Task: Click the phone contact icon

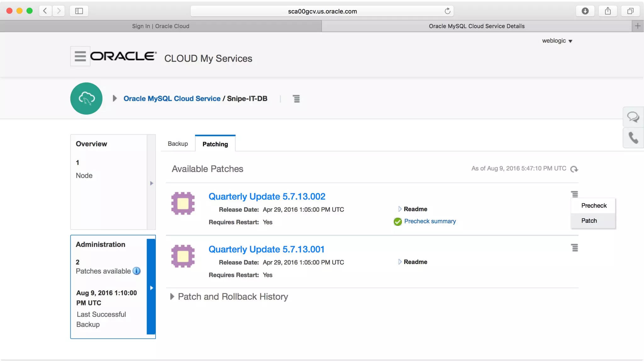Action: [633, 138]
